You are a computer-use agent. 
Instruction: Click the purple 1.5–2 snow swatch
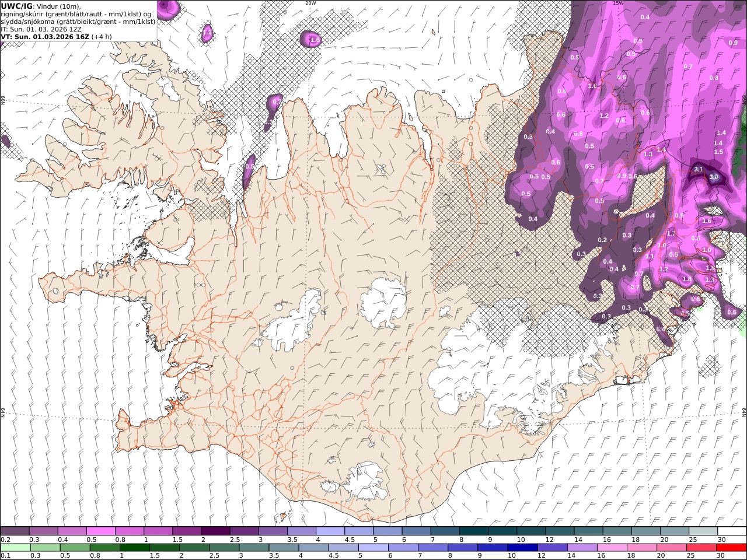[187, 531]
